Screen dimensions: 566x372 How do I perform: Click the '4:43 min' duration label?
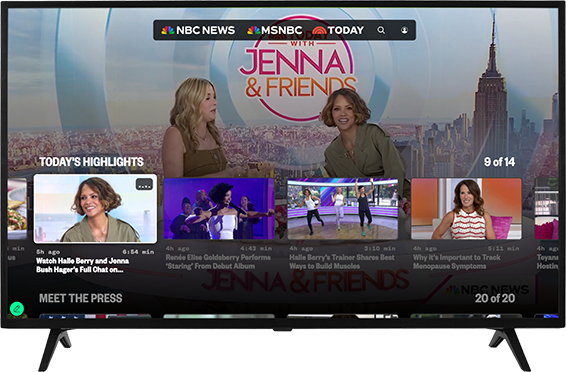point(256,249)
